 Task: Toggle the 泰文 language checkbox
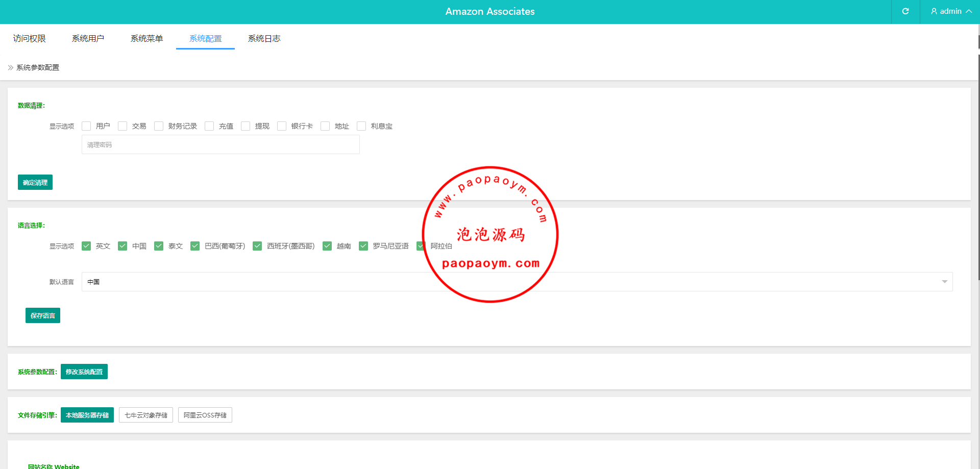pos(159,246)
